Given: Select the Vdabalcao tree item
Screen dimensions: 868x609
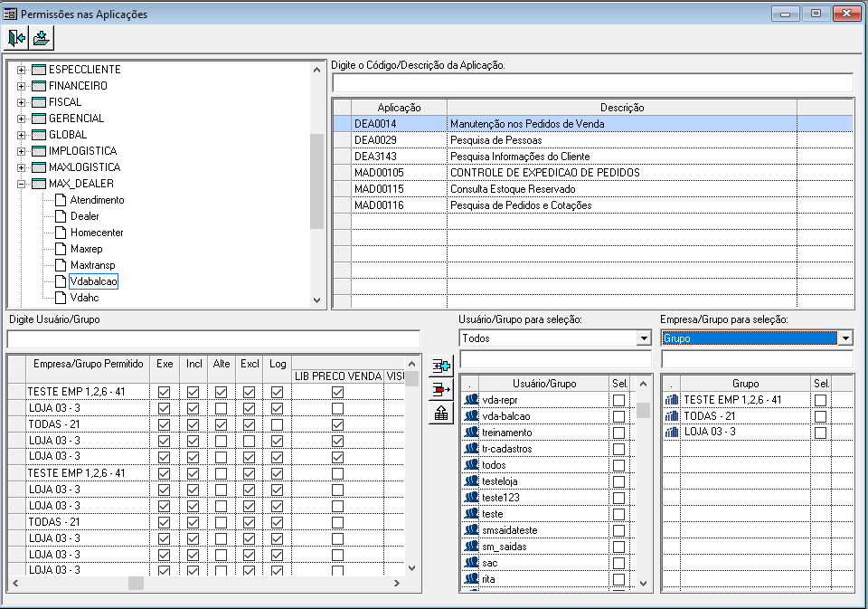Looking at the screenshot, I should tap(93, 281).
